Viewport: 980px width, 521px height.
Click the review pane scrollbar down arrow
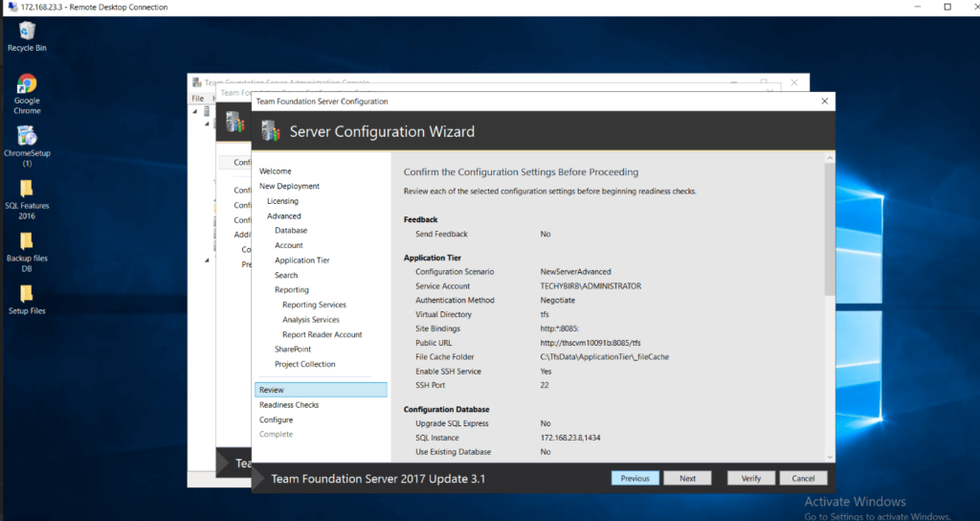[830, 457]
